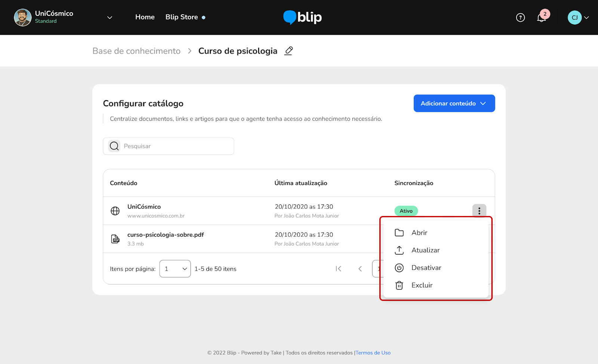The width and height of the screenshot is (598, 364).
Task: Click into the Pesquisar search field
Action: tap(176, 146)
